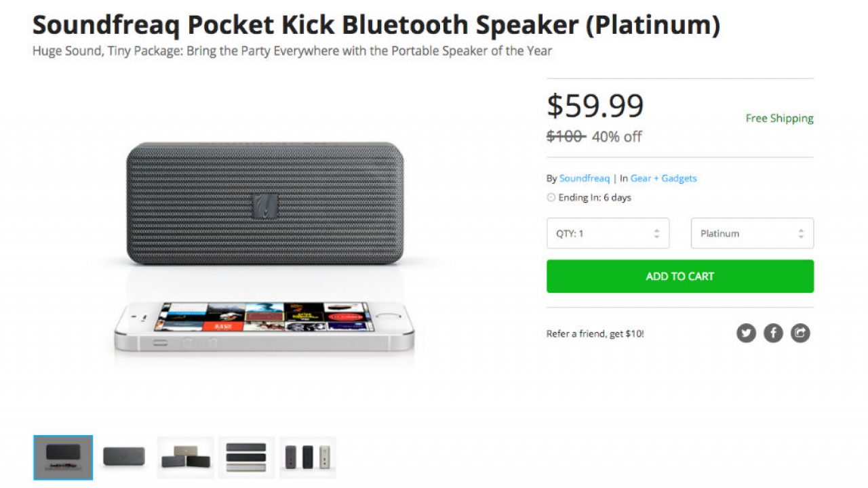Share the deal on Twitter
Screen dimensions: 868x488
point(746,333)
